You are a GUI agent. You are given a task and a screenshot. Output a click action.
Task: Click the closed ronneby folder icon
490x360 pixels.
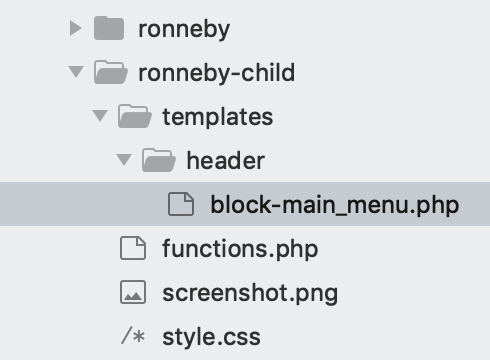pyautogui.click(x=109, y=28)
